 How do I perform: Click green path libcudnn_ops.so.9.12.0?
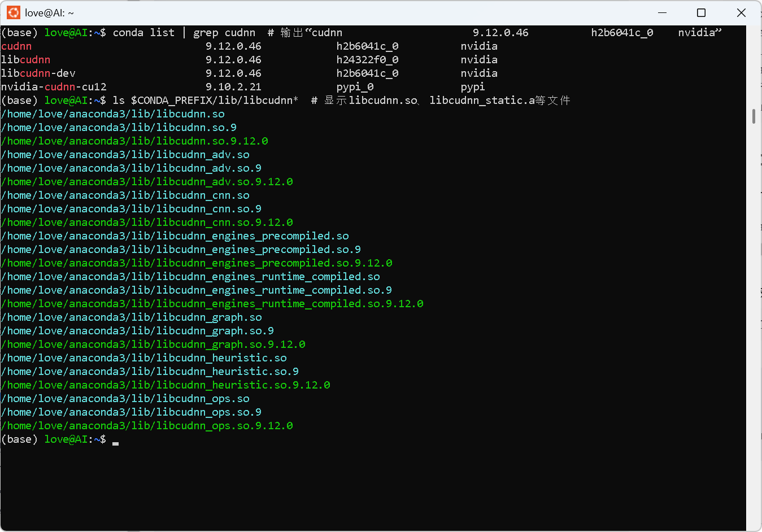tap(147, 426)
